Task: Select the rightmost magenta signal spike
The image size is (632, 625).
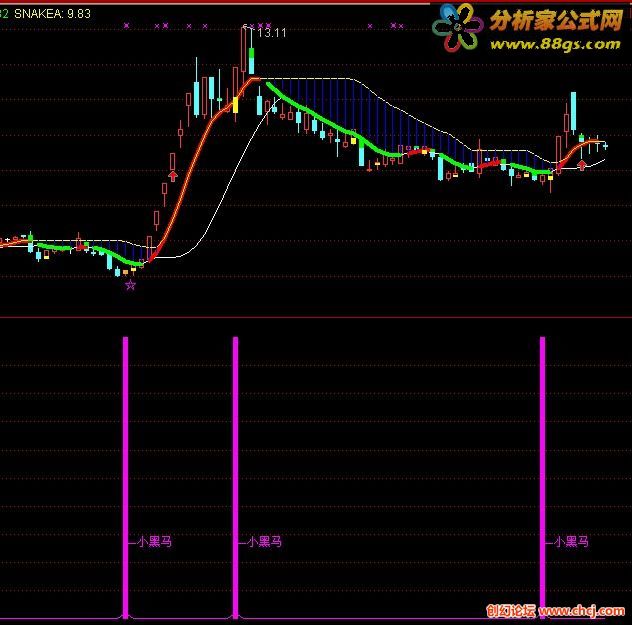Action: click(x=543, y=477)
